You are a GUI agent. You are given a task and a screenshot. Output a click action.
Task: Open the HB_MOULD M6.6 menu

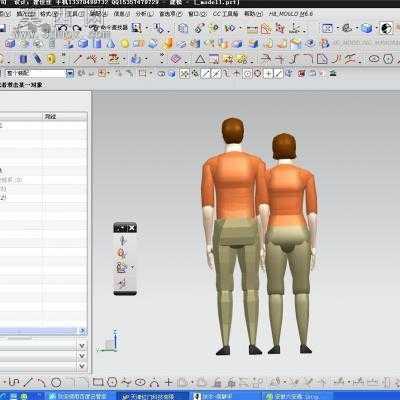pyautogui.click(x=291, y=14)
